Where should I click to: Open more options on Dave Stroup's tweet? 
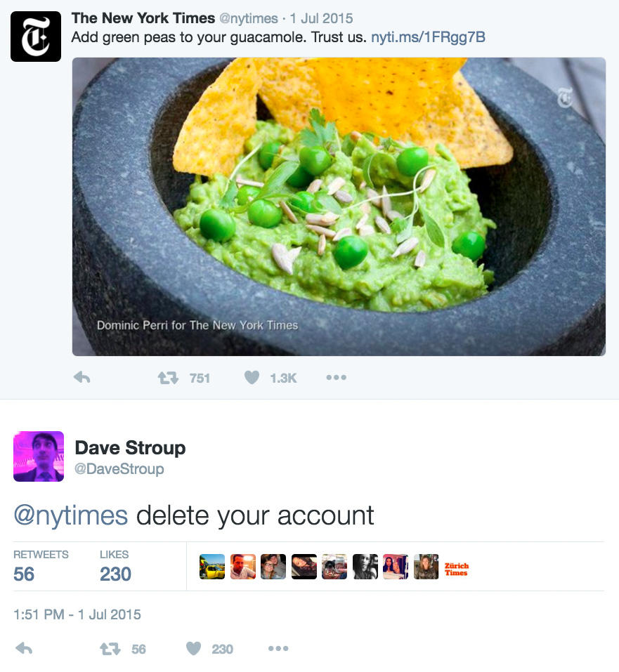pos(278,649)
